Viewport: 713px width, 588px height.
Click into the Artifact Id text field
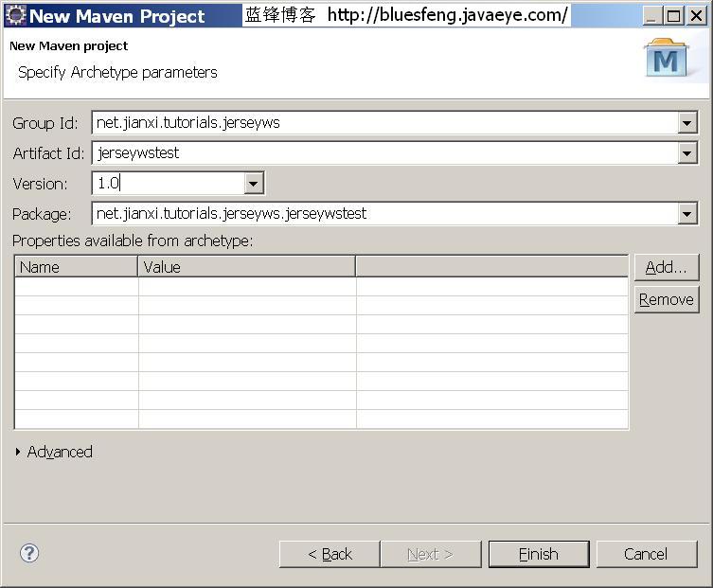tap(384, 153)
